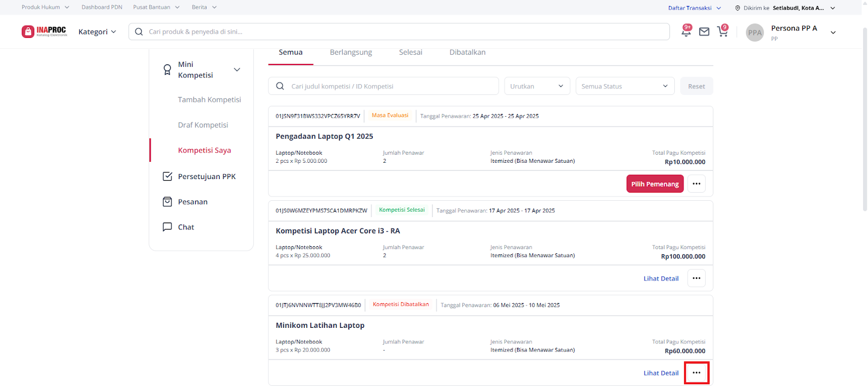
Task: Click Lihat Detail for Kompetisi Laptop Acer
Action: [x=661, y=278]
